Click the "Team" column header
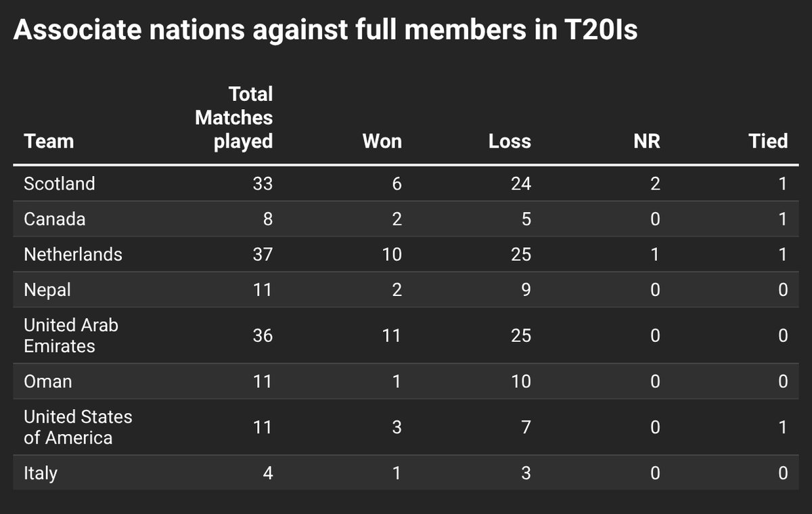 pos(49,141)
